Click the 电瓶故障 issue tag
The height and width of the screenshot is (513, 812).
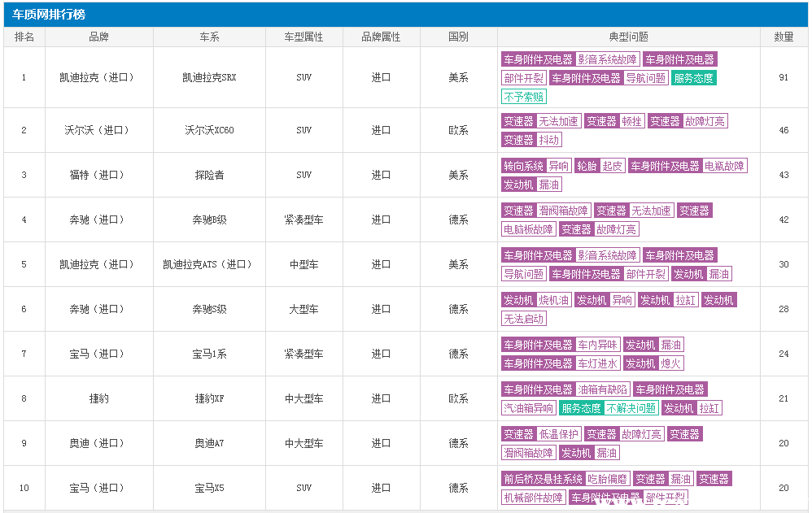(x=724, y=166)
